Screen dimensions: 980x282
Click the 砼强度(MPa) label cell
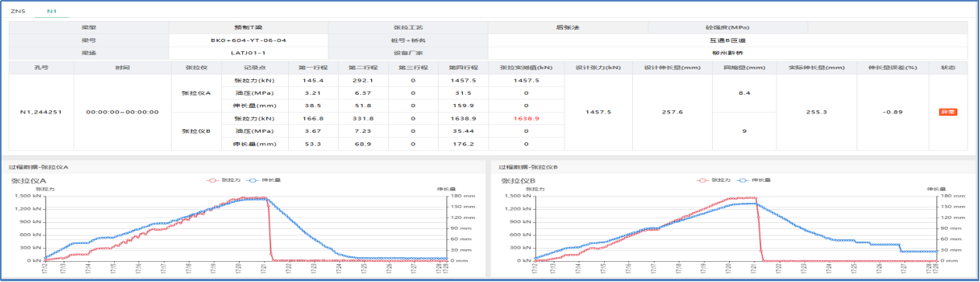[x=728, y=26]
